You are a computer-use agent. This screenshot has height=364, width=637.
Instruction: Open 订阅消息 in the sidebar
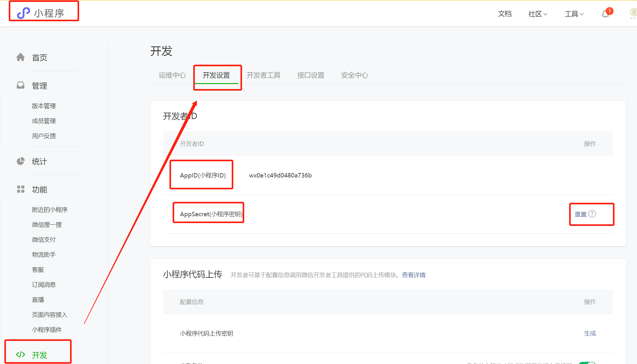pos(44,285)
